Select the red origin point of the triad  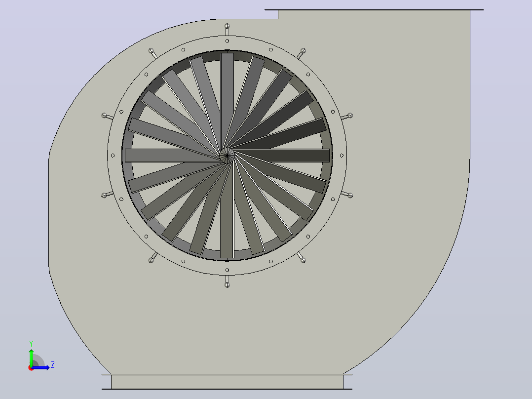(31, 368)
